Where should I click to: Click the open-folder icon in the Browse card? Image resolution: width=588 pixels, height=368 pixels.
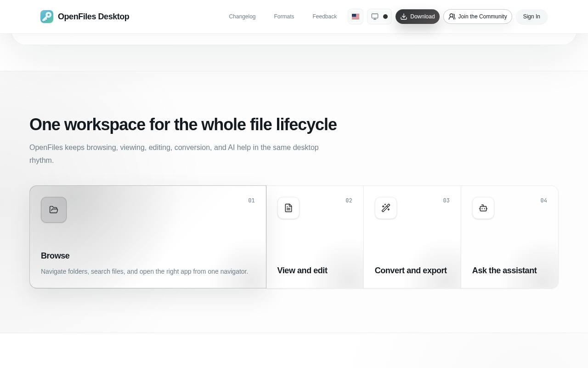tap(54, 210)
